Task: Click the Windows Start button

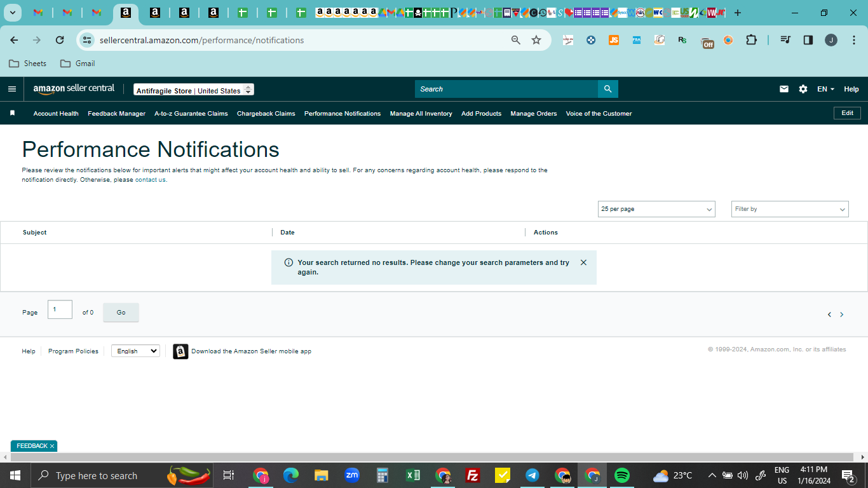Action: tap(15, 475)
